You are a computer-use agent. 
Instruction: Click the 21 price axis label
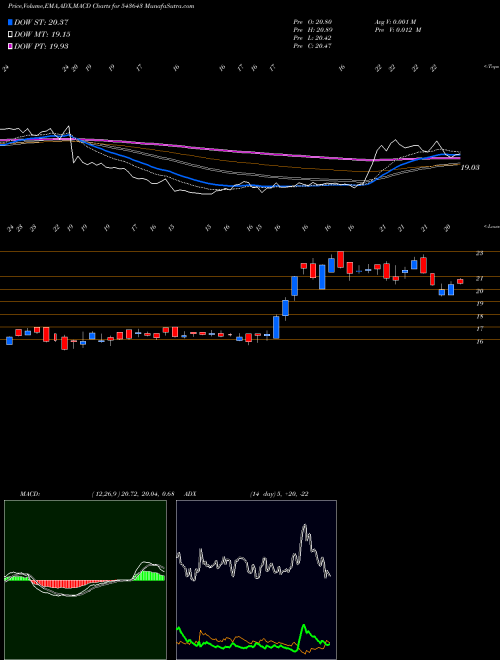(479, 278)
